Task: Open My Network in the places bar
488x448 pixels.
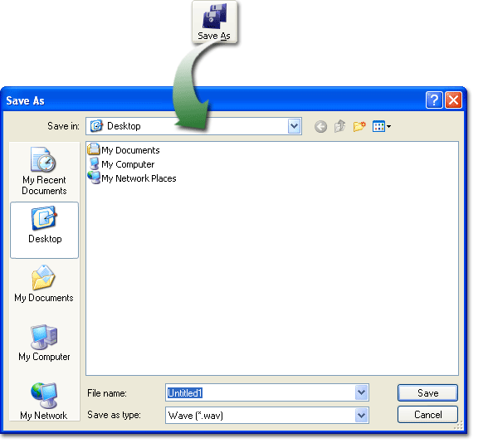Action: (x=44, y=402)
